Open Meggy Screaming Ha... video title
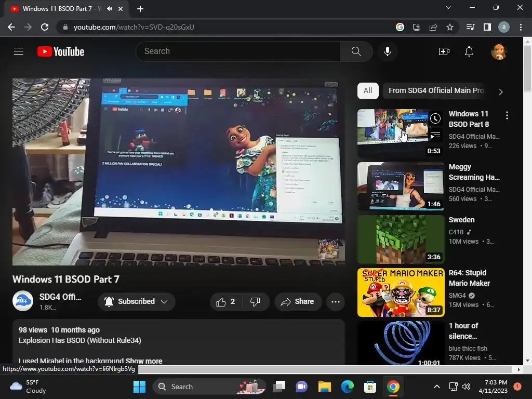Screen dimensions: 532x399 [x=474, y=172]
